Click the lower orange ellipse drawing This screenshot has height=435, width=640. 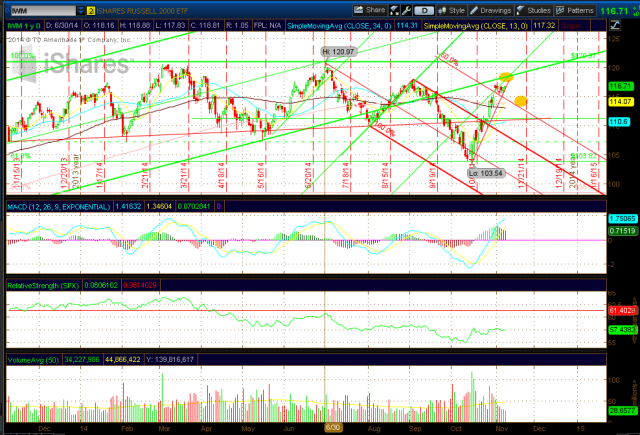click(x=521, y=101)
